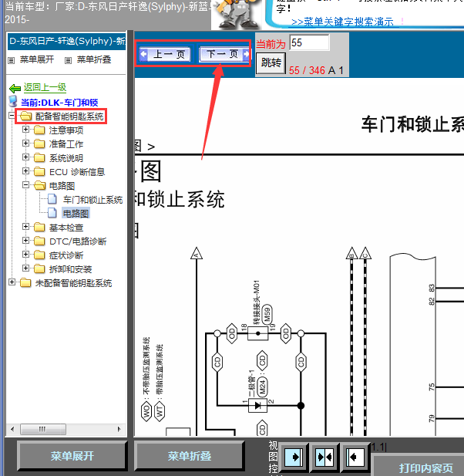Image resolution: width=464 pixels, height=476 pixels.
Task: Select the 配备智能钥匙系统 folder icon
Action: pyautogui.click(x=25, y=116)
